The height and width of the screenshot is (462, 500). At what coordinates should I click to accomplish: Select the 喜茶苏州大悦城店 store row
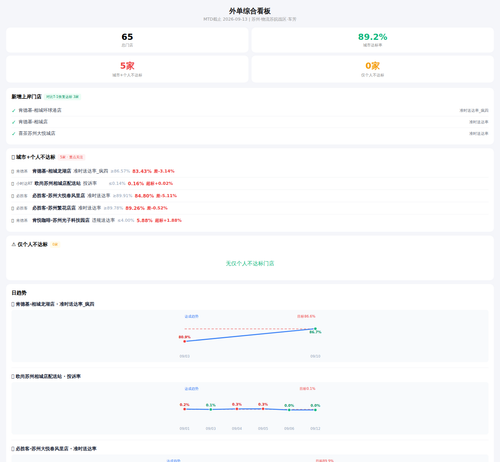point(250,133)
